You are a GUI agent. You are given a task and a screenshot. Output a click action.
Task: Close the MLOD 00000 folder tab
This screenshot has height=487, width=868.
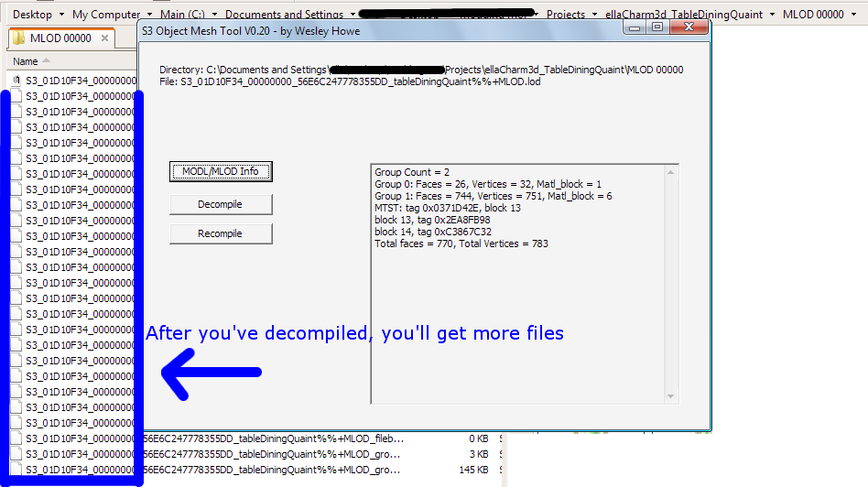point(104,38)
